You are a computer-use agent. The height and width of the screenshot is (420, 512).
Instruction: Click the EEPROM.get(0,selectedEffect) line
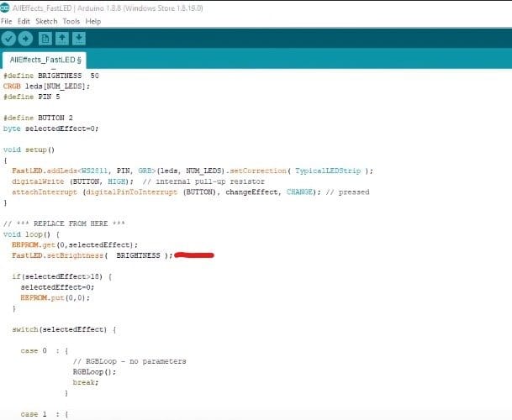[75, 244]
